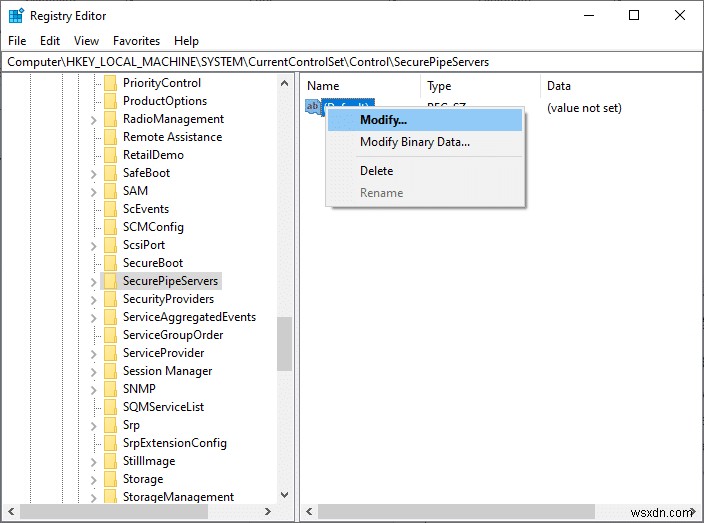The height and width of the screenshot is (523, 704).
Task: Click the tree horizontal scrollbar right arrow
Action: click(x=268, y=511)
